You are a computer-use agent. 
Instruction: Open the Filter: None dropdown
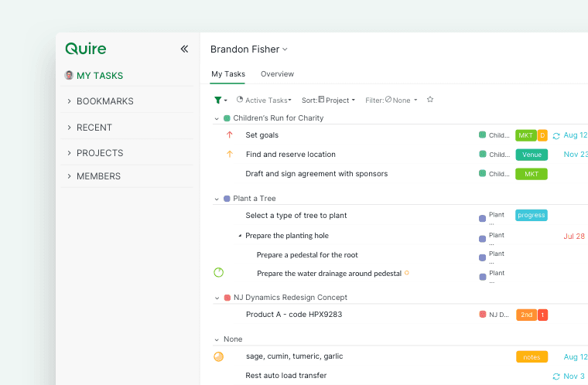391,100
